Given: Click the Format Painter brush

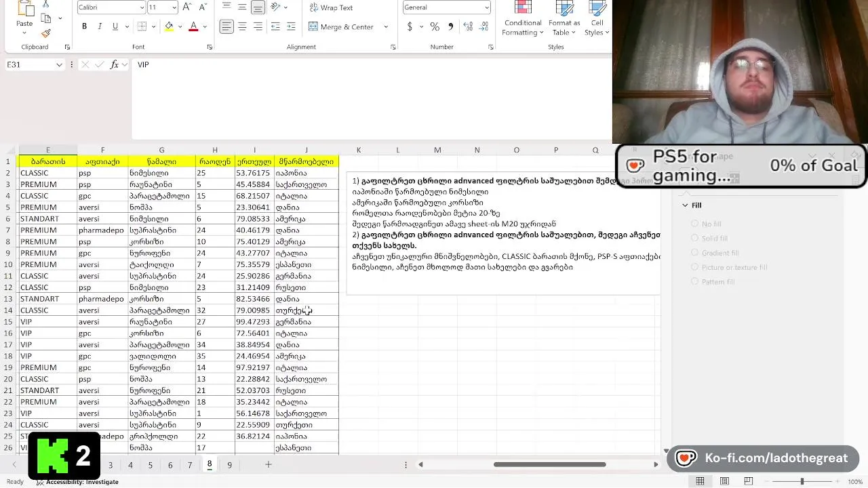Looking at the screenshot, I should [x=46, y=33].
